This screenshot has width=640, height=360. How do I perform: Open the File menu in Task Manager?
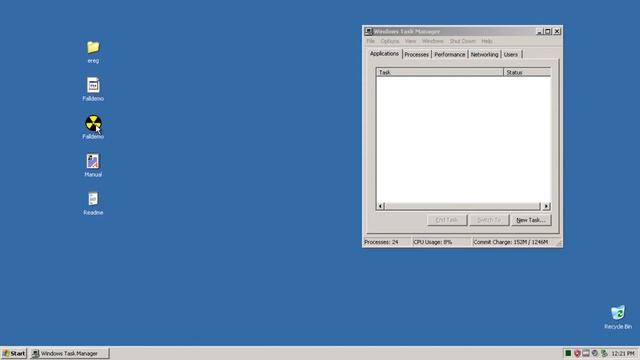[371, 41]
